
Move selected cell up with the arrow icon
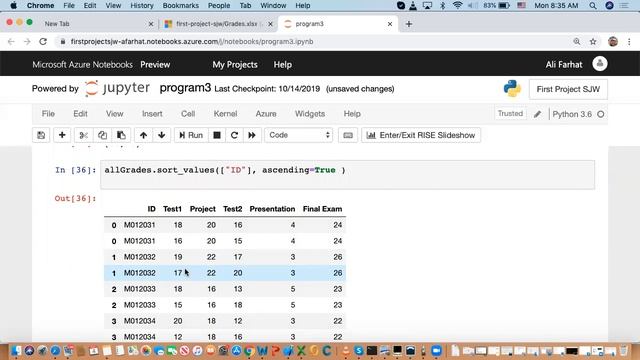click(x=143, y=135)
